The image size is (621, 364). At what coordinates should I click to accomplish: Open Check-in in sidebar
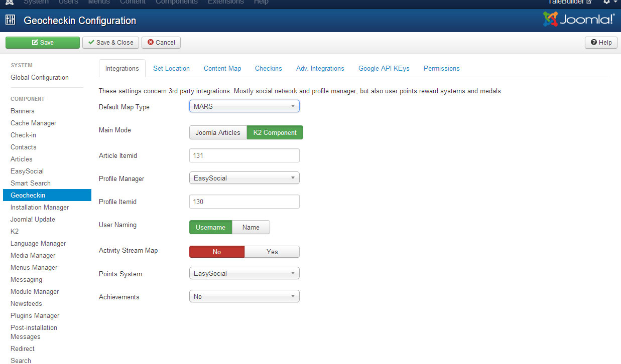coord(23,135)
